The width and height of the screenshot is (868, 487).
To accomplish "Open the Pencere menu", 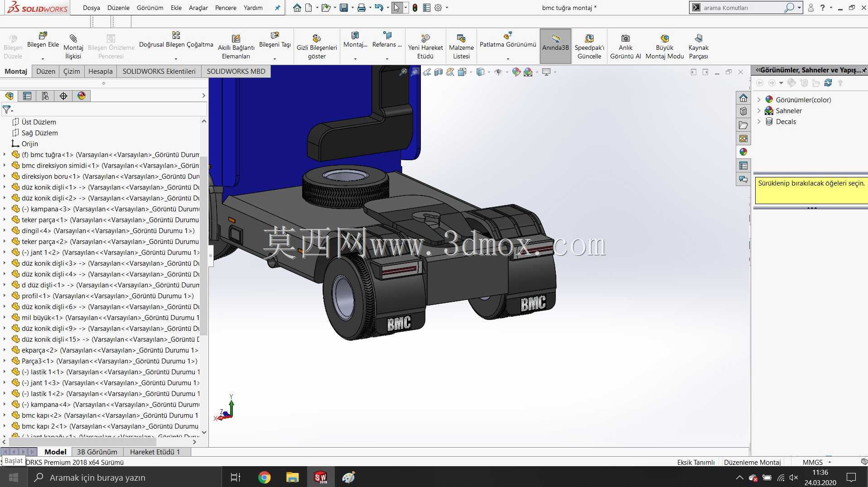I will (226, 8).
